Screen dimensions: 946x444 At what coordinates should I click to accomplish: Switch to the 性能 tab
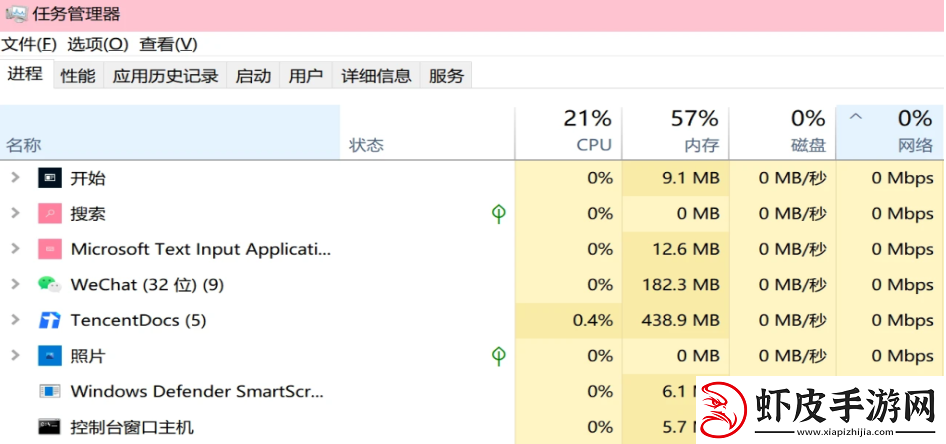point(78,76)
